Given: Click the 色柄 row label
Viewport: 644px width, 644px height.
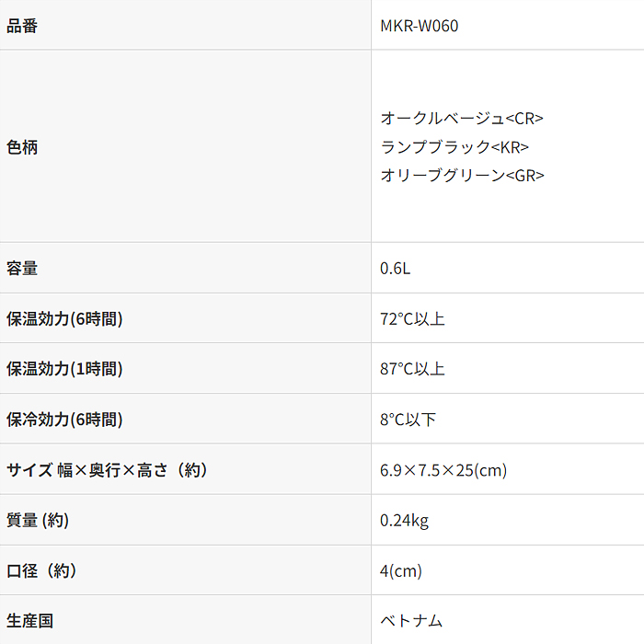Looking at the screenshot, I should tap(22, 147).
